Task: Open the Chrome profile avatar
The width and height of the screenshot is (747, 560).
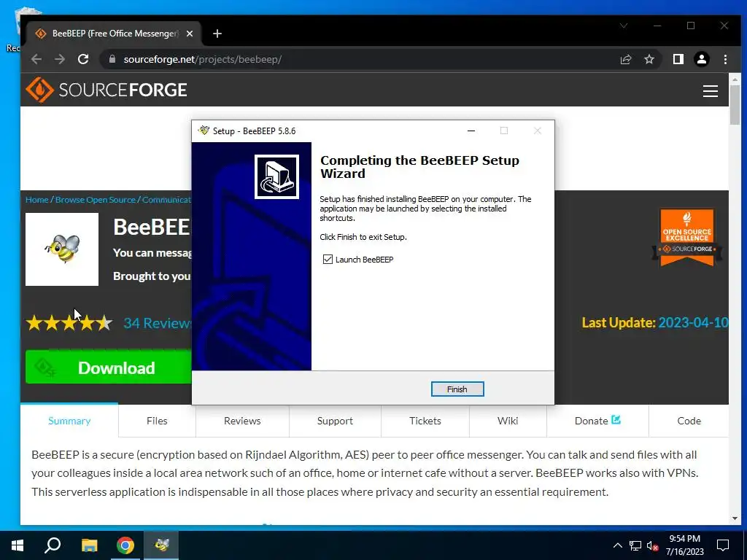Action: click(x=701, y=59)
